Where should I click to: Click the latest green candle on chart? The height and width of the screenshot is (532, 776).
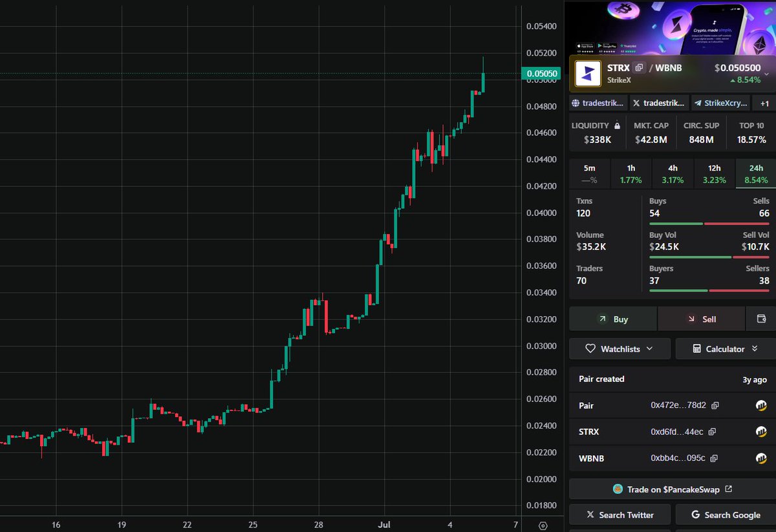coord(483,83)
